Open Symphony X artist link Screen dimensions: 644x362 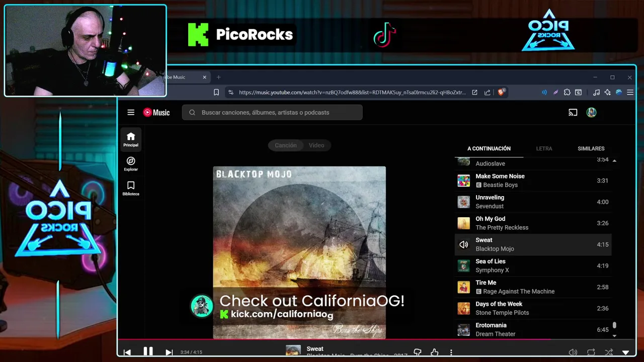pos(492,270)
